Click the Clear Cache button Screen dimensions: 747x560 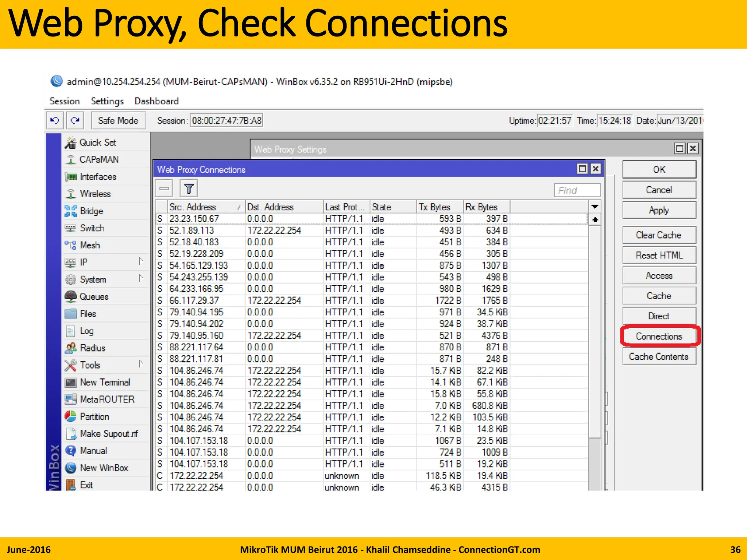(659, 235)
